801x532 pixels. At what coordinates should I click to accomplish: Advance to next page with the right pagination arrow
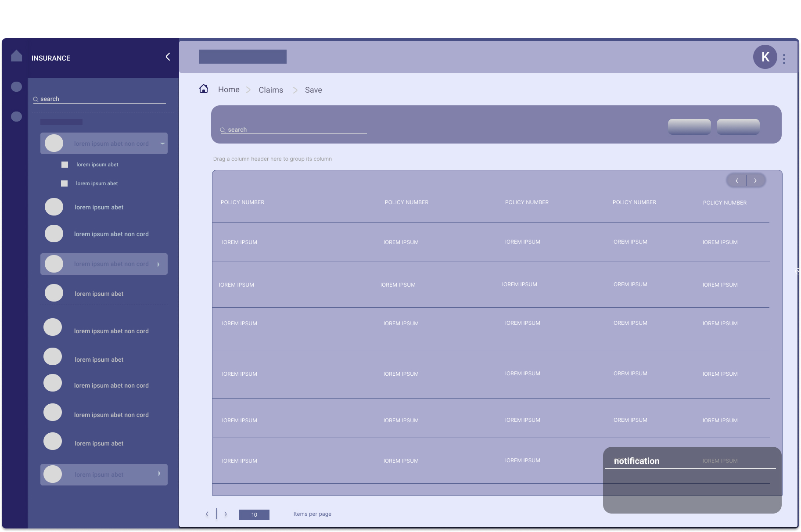pos(226,514)
